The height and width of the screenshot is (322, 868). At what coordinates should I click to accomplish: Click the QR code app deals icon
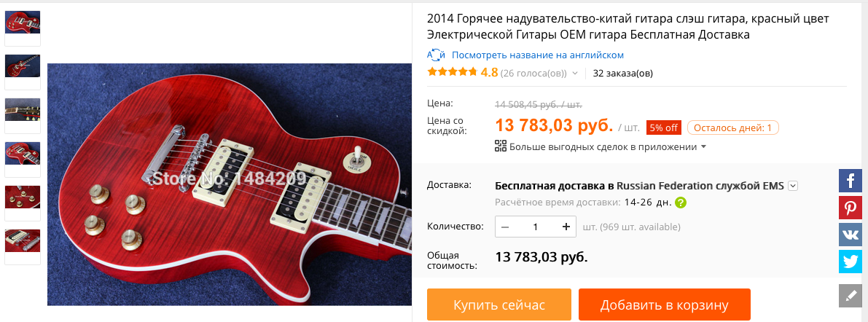501,146
